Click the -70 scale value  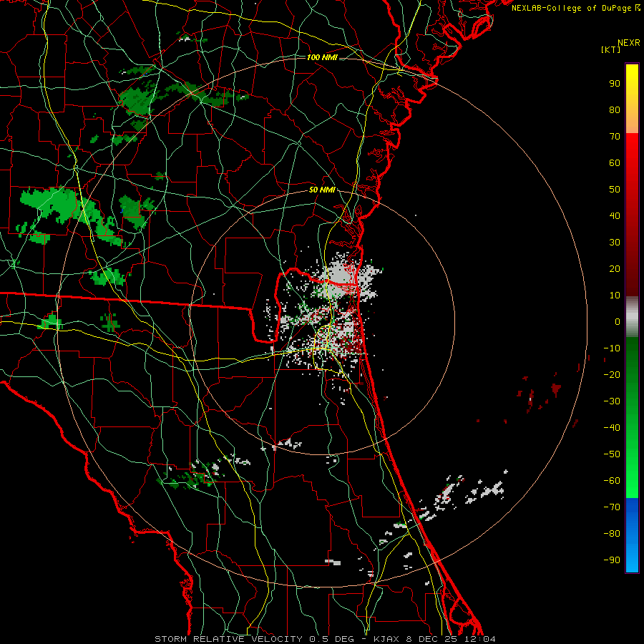(612, 507)
